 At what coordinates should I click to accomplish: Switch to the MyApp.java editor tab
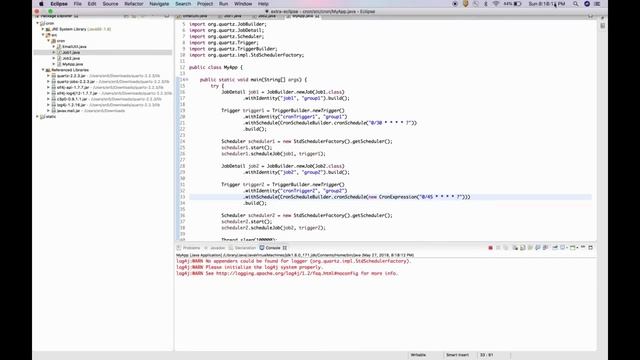[x=303, y=16]
